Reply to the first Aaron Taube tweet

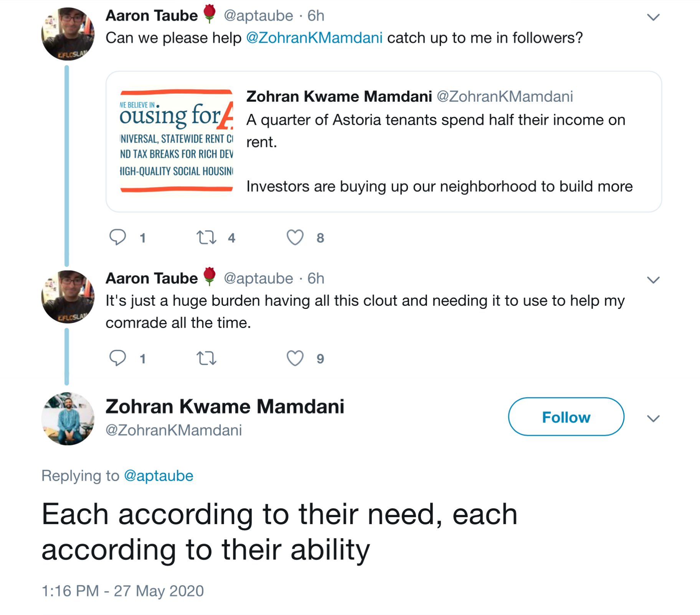118,237
